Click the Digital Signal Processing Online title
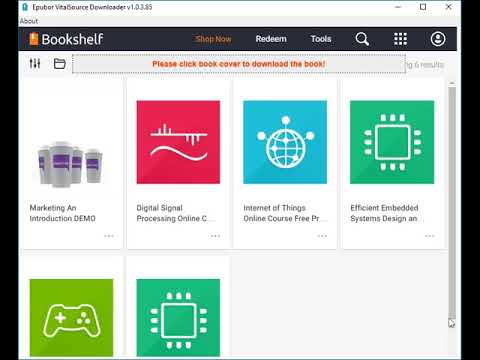Viewport: 480px width, 360px height. click(x=176, y=213)
